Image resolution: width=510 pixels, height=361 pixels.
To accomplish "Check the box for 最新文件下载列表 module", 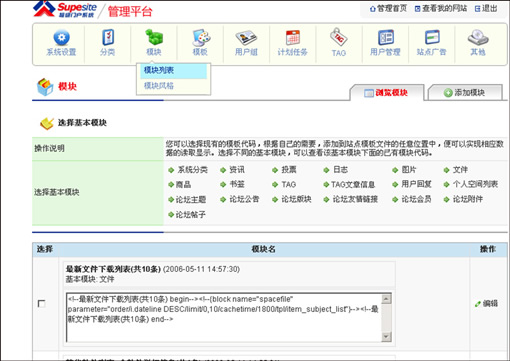I will [x=41, y=304].
